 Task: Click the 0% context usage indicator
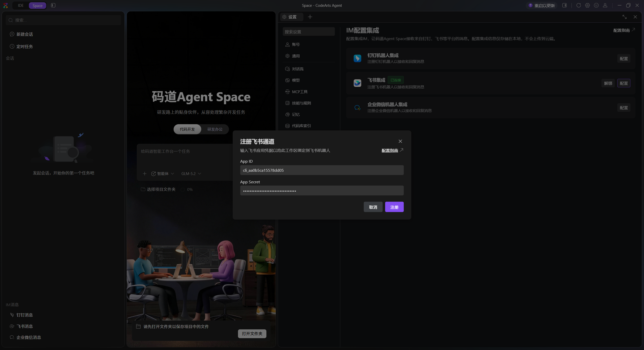pos(187,189)
